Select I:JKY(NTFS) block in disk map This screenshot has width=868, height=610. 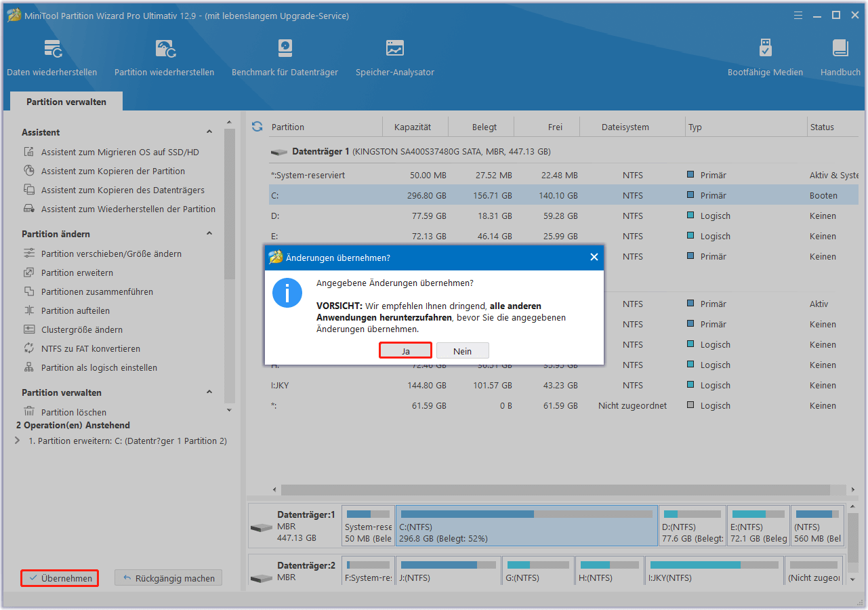pyautogui.click(x=714, y=571)
